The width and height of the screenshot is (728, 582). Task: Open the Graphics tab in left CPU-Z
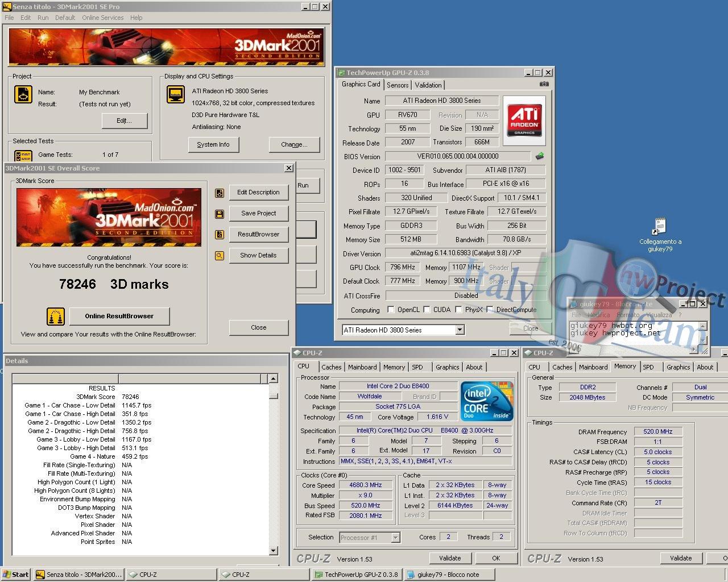coord(448,367)
